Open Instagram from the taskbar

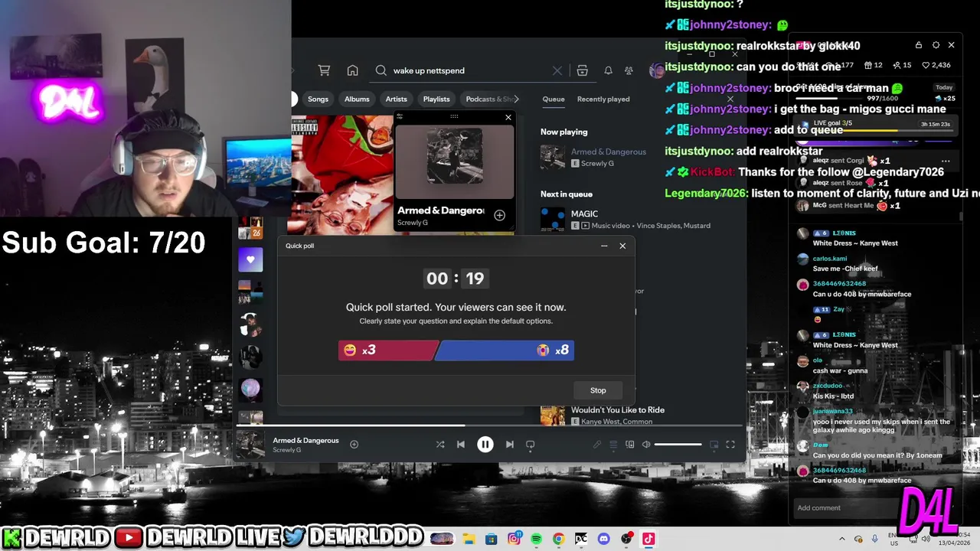click(514, 539)
